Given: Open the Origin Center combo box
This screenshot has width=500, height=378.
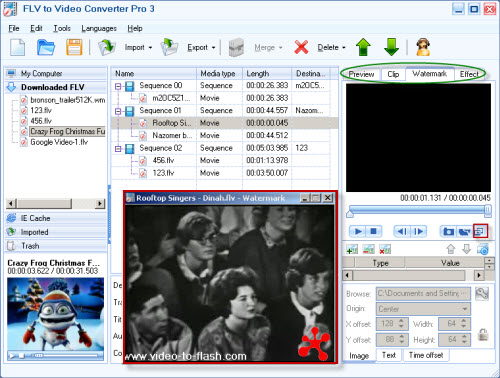Looking at the screenshot, I should [x=423, y=309].
